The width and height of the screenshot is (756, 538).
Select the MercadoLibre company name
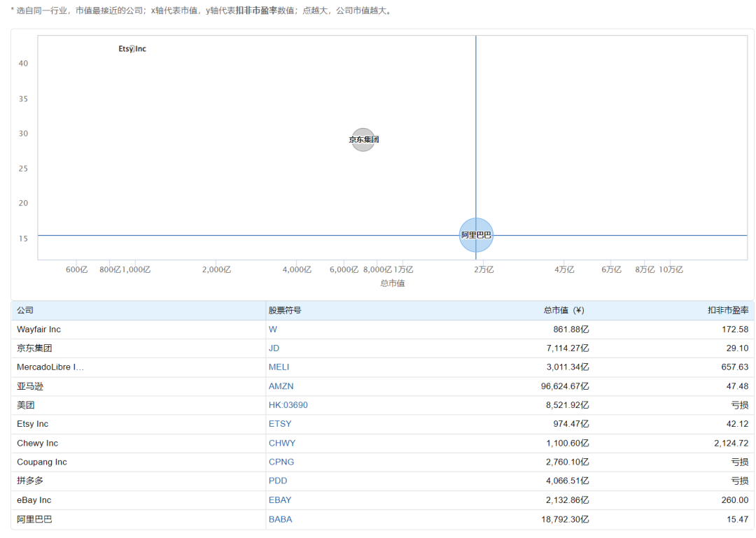pos(50,367)
